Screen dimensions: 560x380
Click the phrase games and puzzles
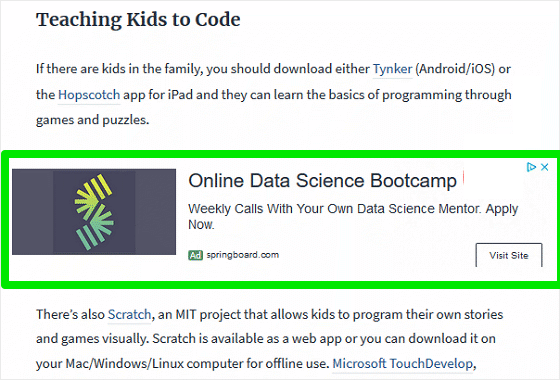coord(92,120)
